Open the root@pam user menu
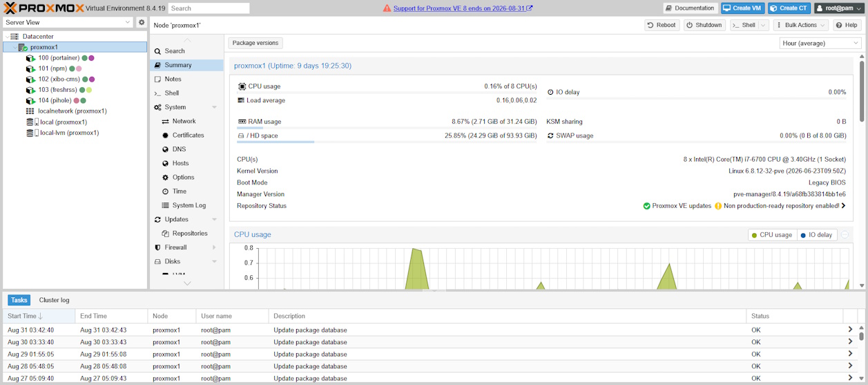The width and height of the screenshot is (868, 385). (x=838, y=8)
